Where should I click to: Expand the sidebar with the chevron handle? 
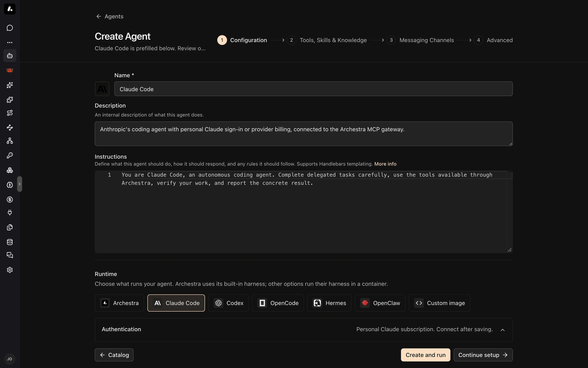tap(20, 184)
